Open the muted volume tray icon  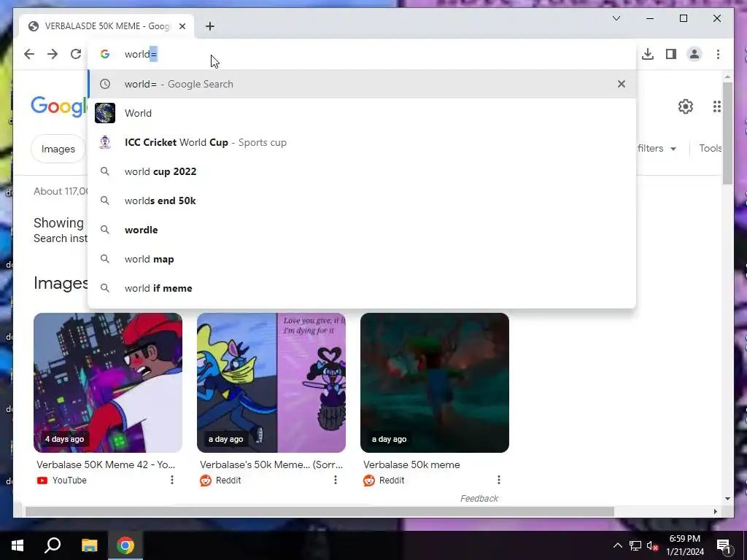tap(652, 545)
